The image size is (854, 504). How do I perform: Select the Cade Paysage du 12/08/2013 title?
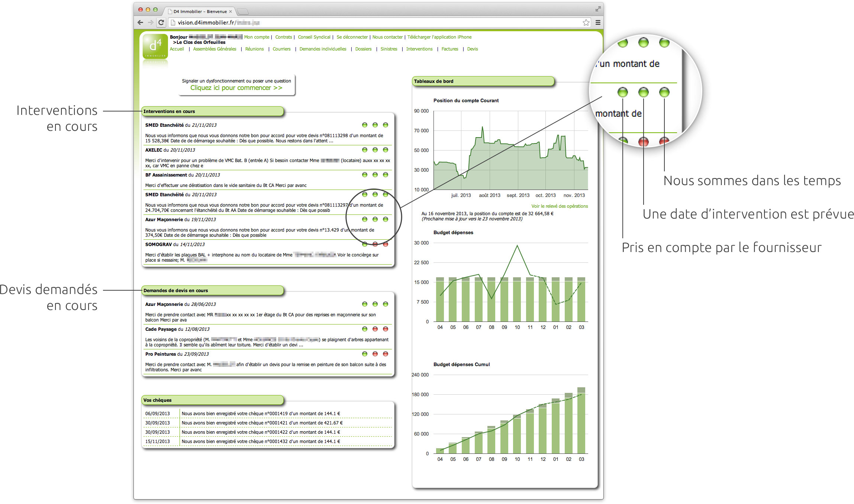click(177, 329)
